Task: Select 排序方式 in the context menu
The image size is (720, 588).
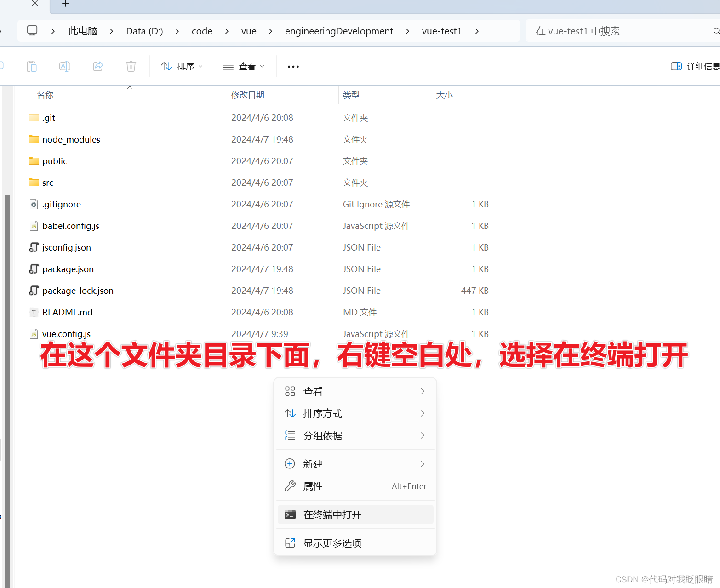Action: click(355, 413)
